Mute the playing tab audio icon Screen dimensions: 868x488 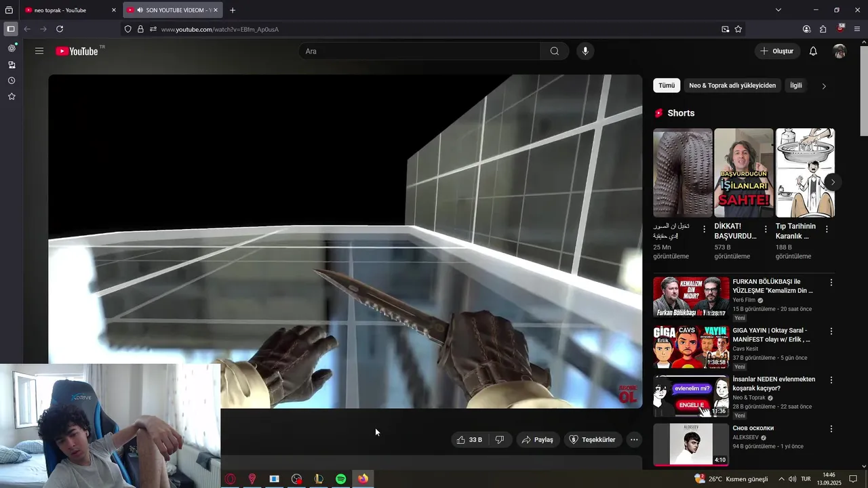coord(140,10)
